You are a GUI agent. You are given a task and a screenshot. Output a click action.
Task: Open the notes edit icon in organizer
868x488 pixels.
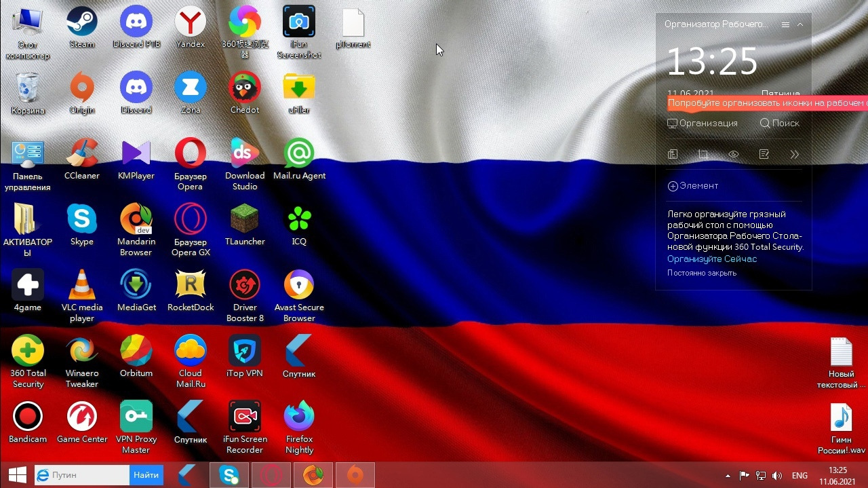764,155
